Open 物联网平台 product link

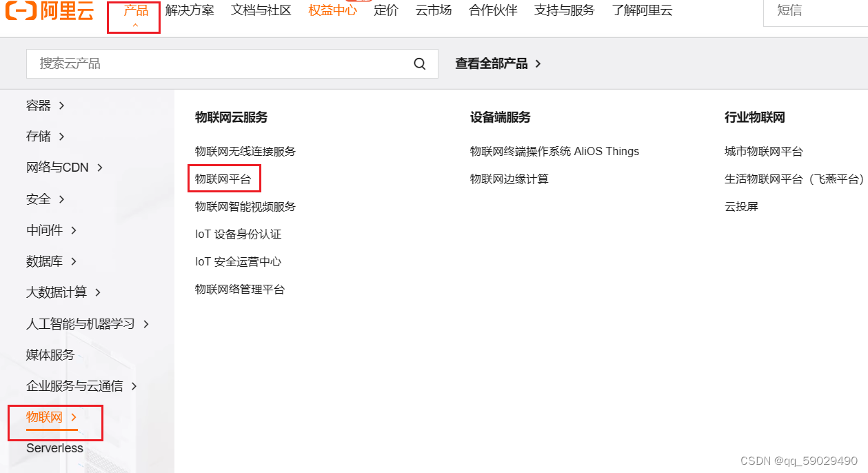click(223, 179)
